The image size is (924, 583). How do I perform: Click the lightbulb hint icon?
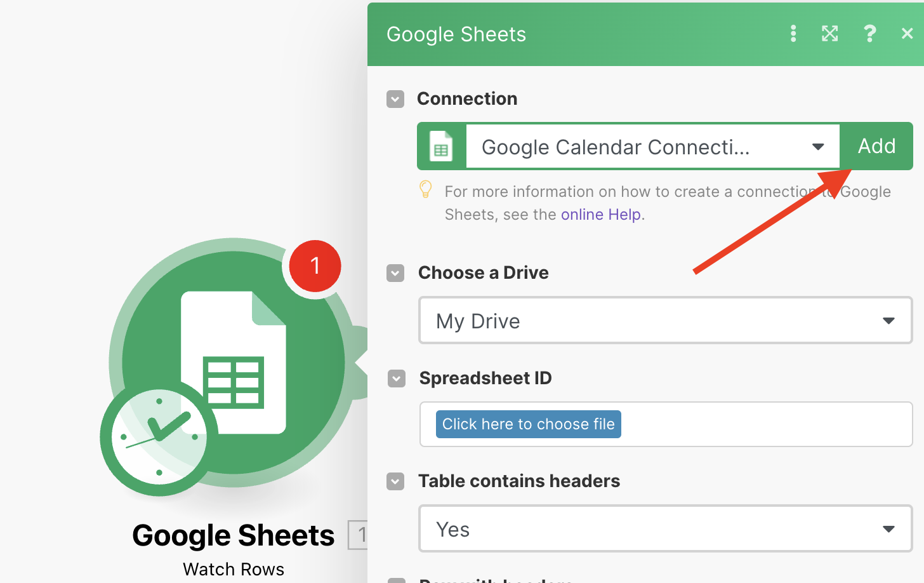click(x=426, y=189)
